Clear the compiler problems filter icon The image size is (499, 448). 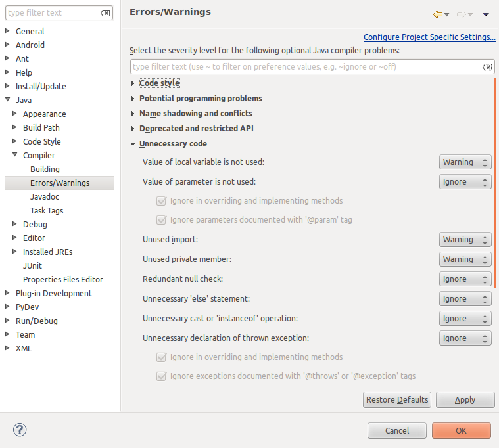coord(487,67)
